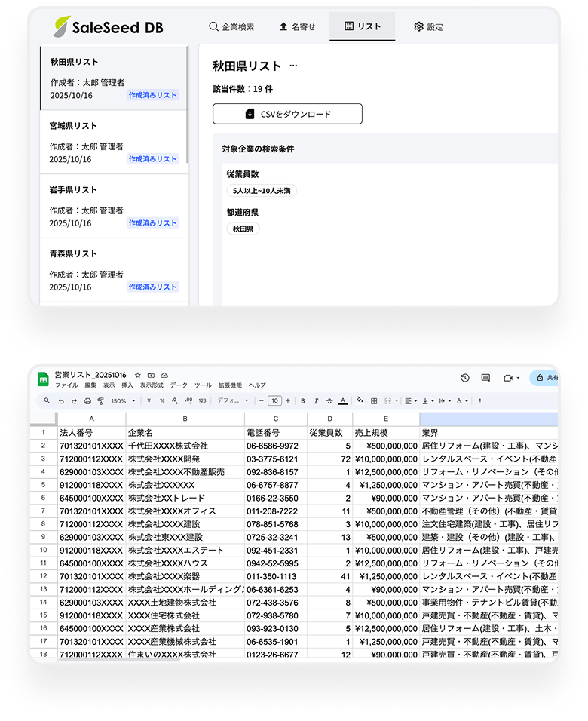Screen dimensions: 588x721
Task: Select 宮城県リスト in the sidebar
Action: [113, 142]
